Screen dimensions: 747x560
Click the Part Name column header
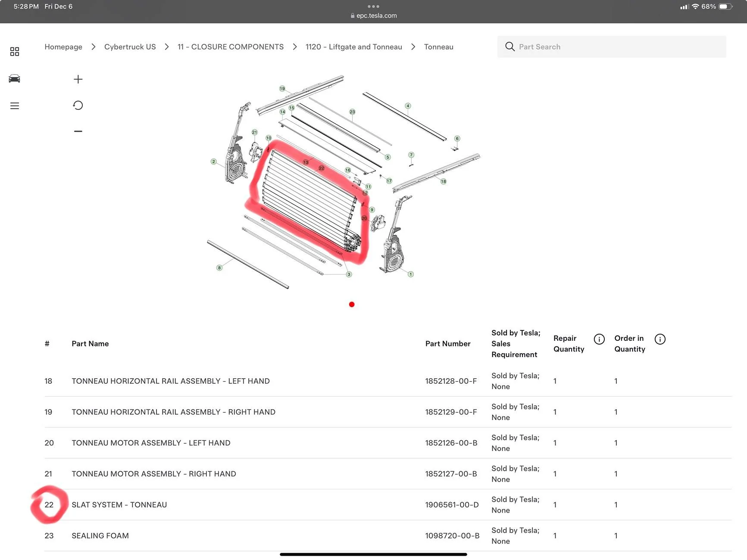(x=90, y=344)
